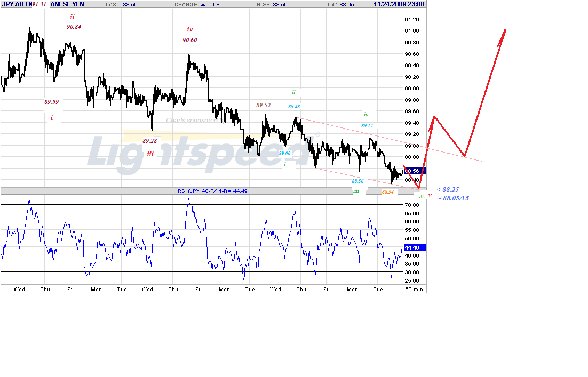Select the 60.00 RSI axis label
The height and width of the screenshot is (377, 588).
pyautogui.click(x=412, y=221)
